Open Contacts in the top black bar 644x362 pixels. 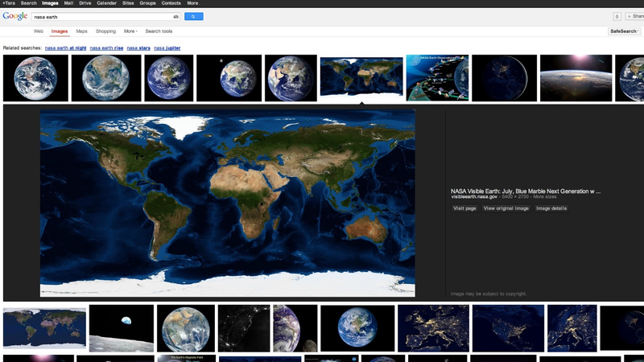[171, 3]
